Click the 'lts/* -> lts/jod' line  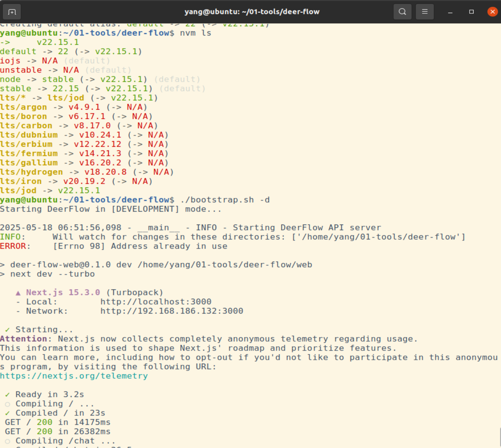tap(79, 98)
